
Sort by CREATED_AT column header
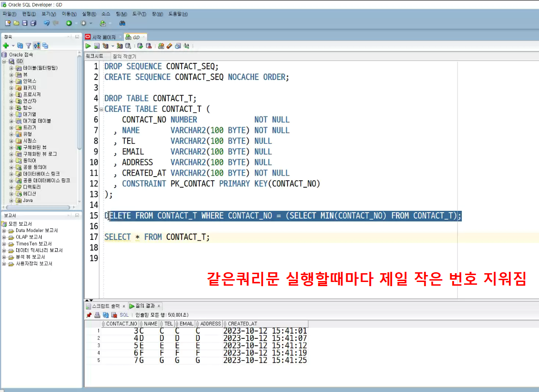pos(265,324)
